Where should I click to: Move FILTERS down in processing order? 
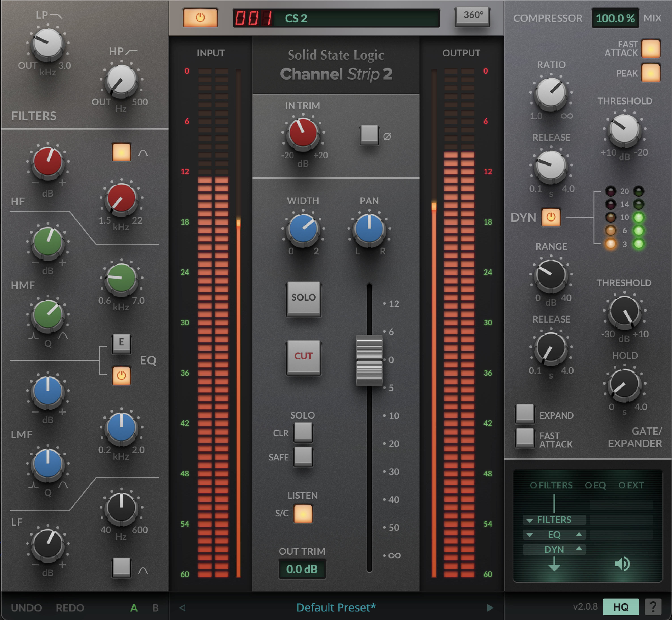click(530, 520)
